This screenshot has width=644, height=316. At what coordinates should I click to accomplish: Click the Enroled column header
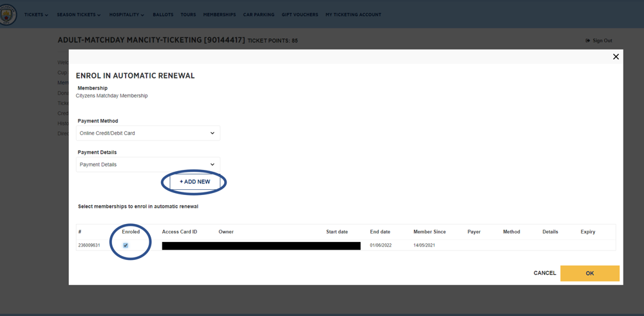click(x=131, y=232)
